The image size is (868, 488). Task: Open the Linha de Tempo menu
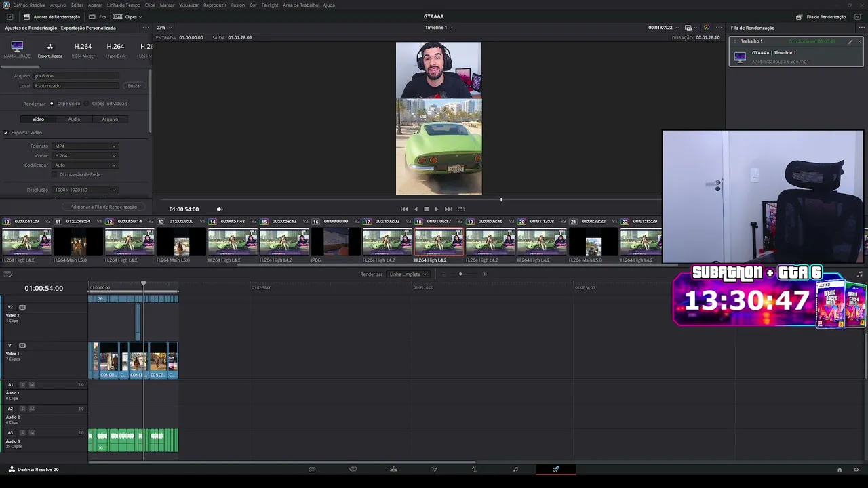pos(123,5)
